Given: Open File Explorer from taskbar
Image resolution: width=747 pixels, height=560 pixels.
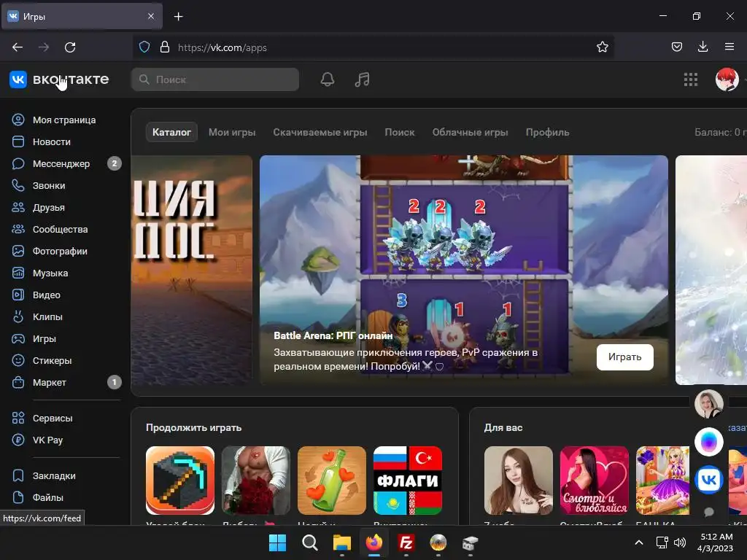Looking at the screenshot, I should tap(341, 542).
